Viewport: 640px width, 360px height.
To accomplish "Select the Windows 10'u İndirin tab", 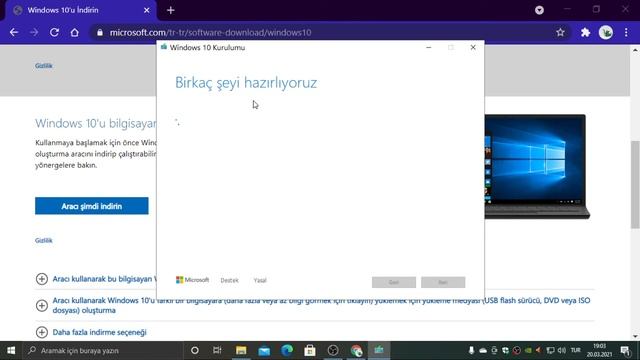I will (x=81, y=10).
